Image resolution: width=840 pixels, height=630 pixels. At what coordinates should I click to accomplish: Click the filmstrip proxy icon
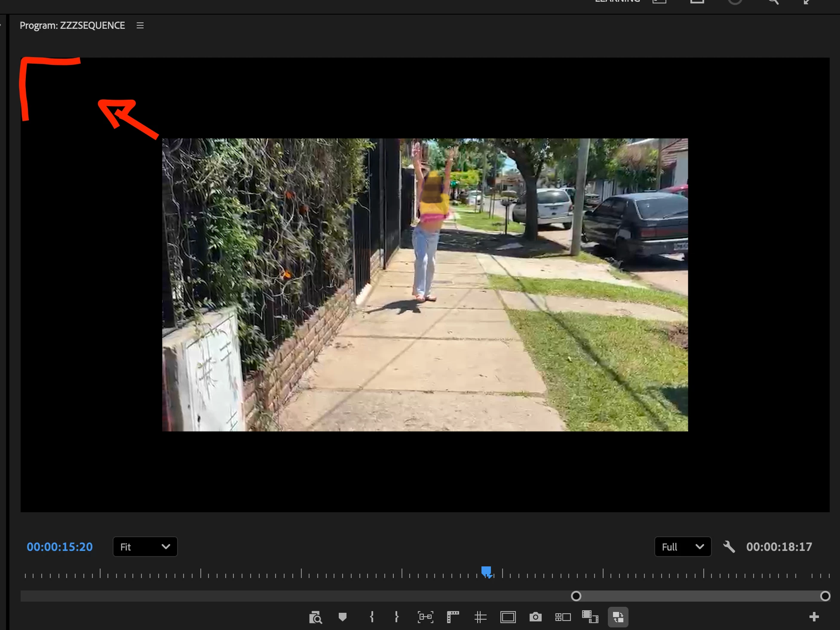coord(590,617)
